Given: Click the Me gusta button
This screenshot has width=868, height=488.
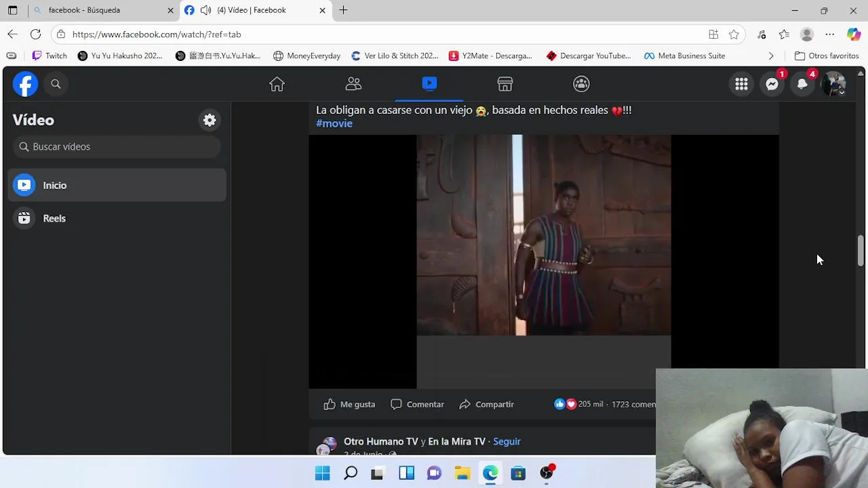Looking at the screenshot, I should pos(349,404).
